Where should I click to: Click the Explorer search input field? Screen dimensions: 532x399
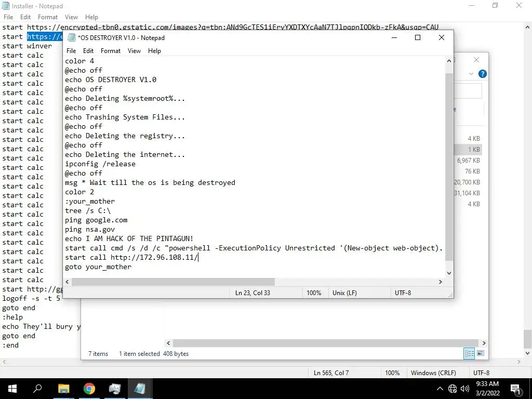click(x=468, y=91)
